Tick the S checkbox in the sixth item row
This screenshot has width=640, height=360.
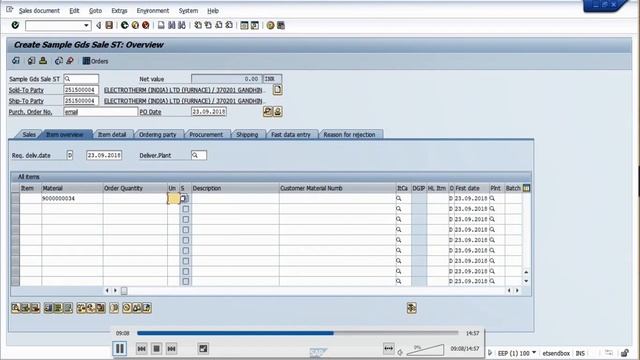tap(186, 250)
